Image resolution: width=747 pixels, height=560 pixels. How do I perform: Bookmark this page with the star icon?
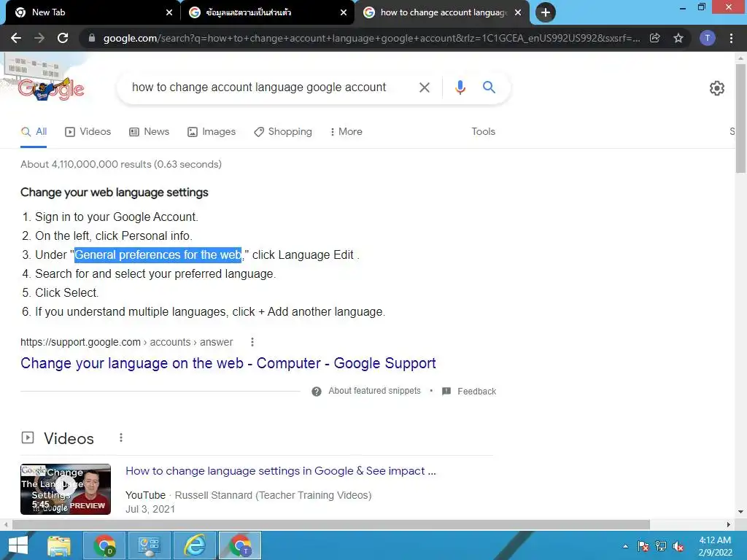pyautogui.click(x=678, y=38)
